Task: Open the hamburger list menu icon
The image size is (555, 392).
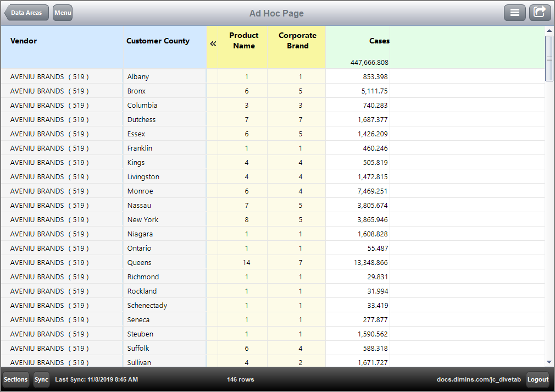Action: tap(515, 12)
